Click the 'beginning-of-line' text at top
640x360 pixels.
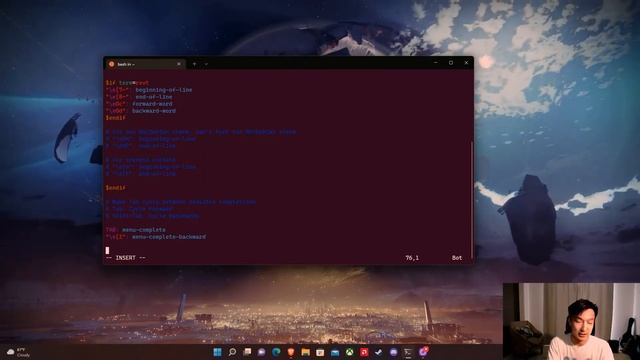164,90
